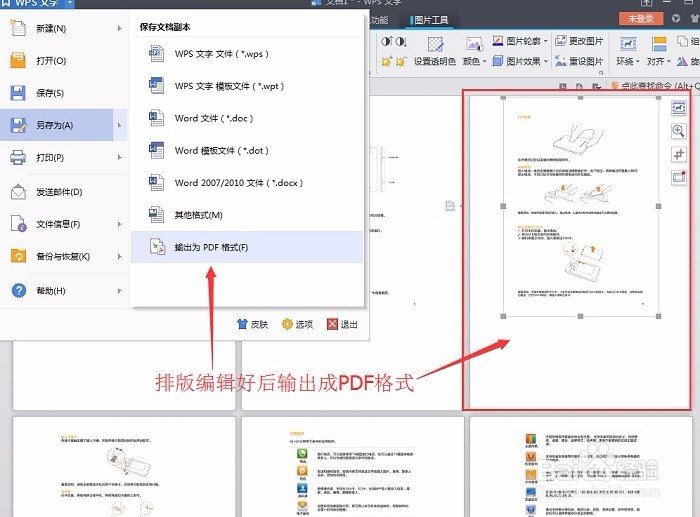Screen dimensions: 700x517
Task: Click the floating magnifier zoom icon beside image
Action: tap(679, 131)
